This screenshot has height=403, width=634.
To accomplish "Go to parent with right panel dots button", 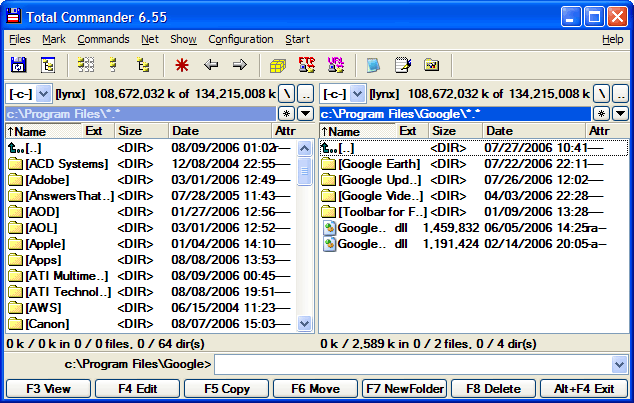I will click(620, 94).
